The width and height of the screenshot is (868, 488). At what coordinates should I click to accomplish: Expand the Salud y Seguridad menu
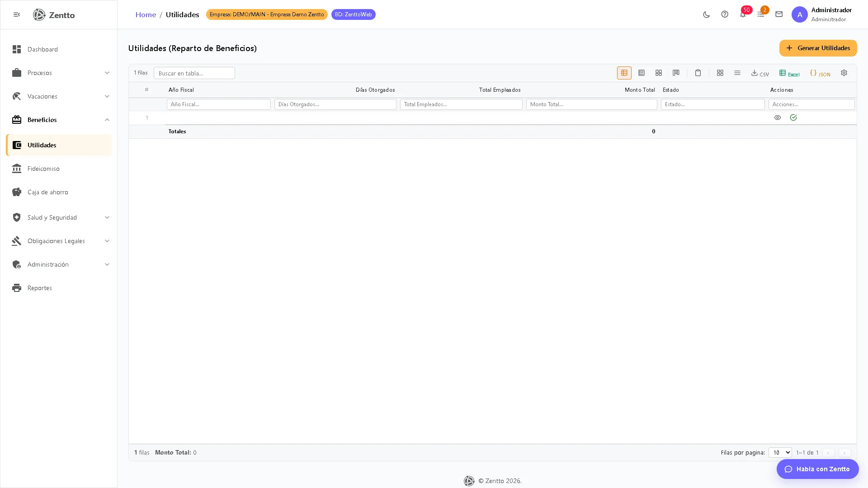click(59, 217)
